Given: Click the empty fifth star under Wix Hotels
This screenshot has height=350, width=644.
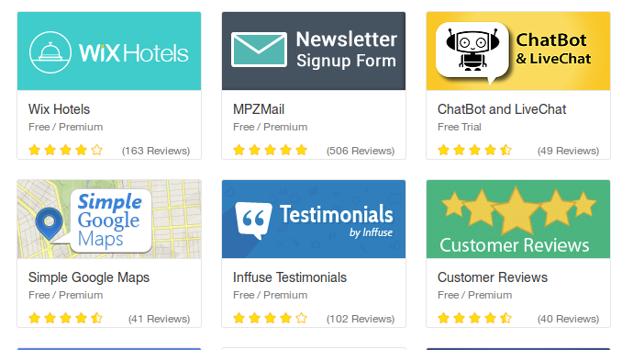Looking at the screenshot, I should coord(97,150).
